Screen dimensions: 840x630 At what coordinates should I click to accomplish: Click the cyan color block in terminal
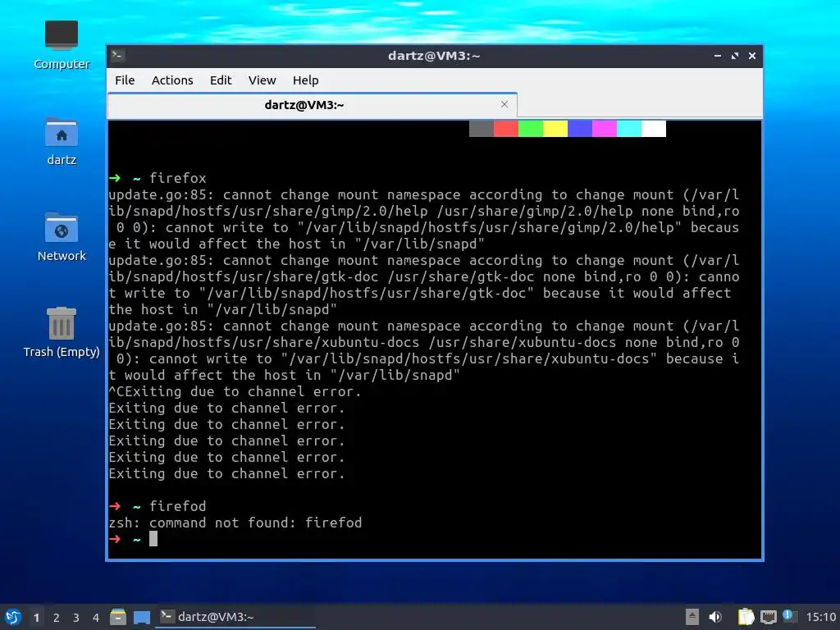(629, 129)
